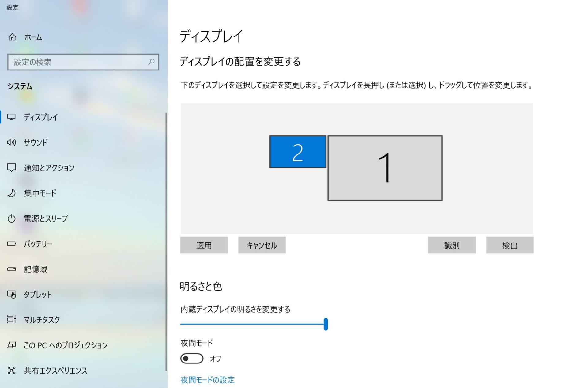Click the Battery icon in sidebar

tap(12, 244)
